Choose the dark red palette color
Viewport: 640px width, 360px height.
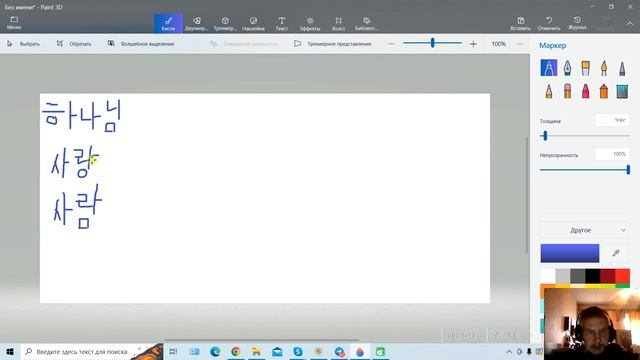coord(607,276)
